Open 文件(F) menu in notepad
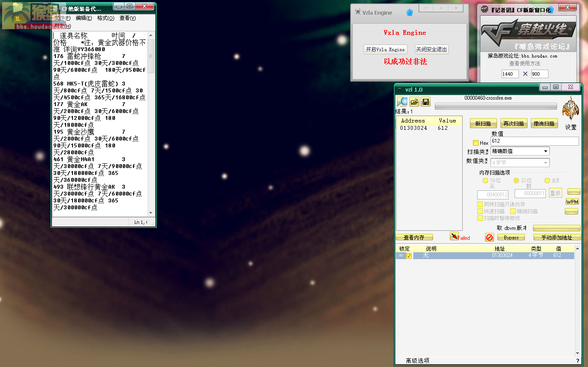Image resolution: width=588 pixels, height=367 pixels. tap(62, 18)
